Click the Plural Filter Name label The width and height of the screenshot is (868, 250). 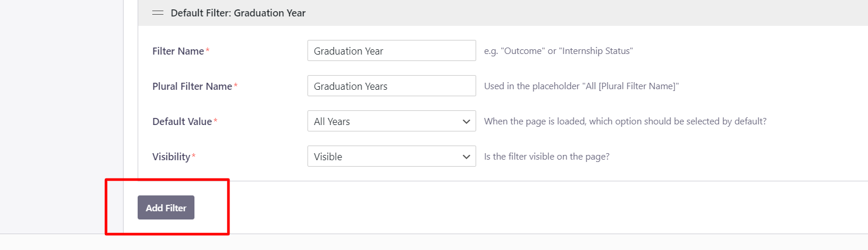[x=192, y=86]
